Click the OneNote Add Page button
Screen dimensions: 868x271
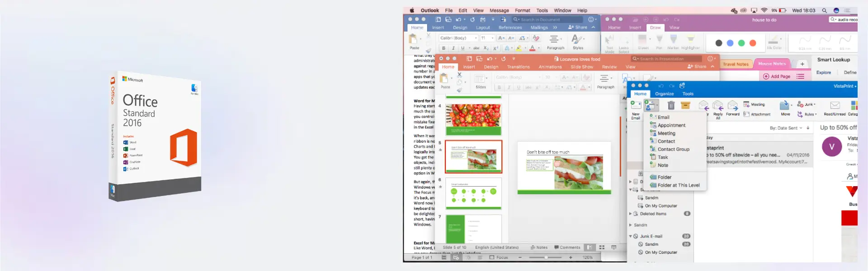777,76
